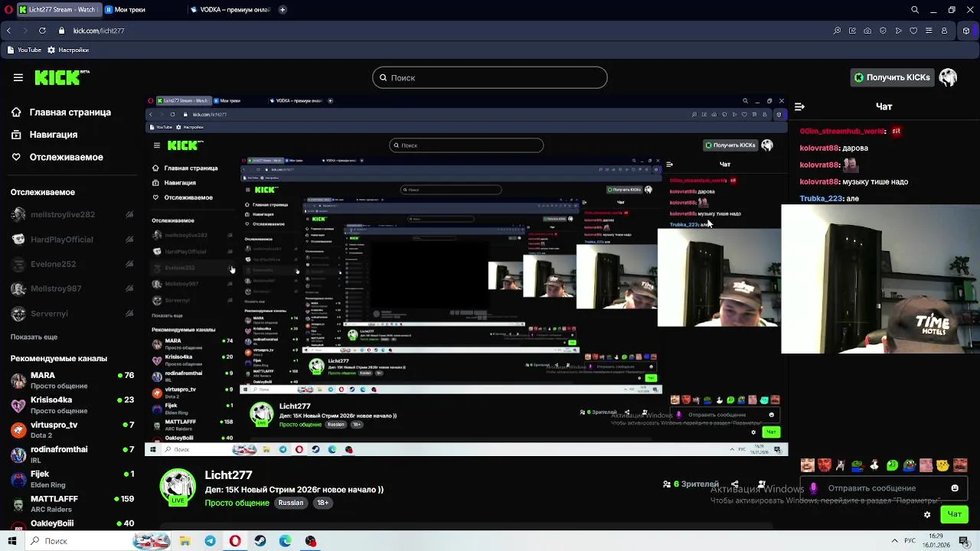Collapse the chat panel with the arrow icon

click(x=799, y=107)
